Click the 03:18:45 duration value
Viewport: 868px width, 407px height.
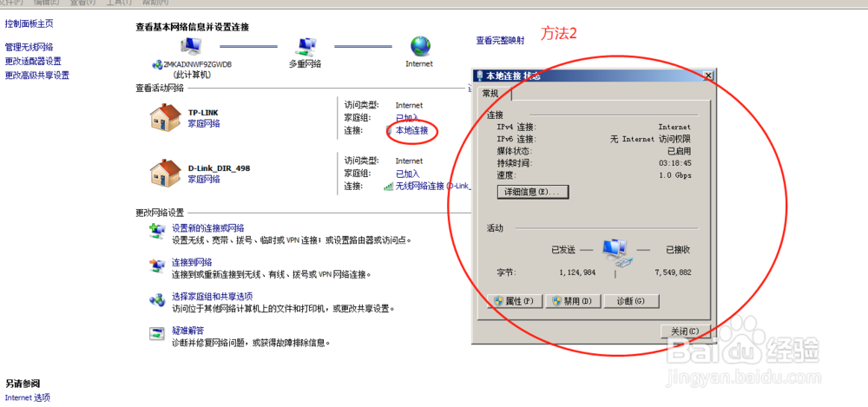(674, 163)
